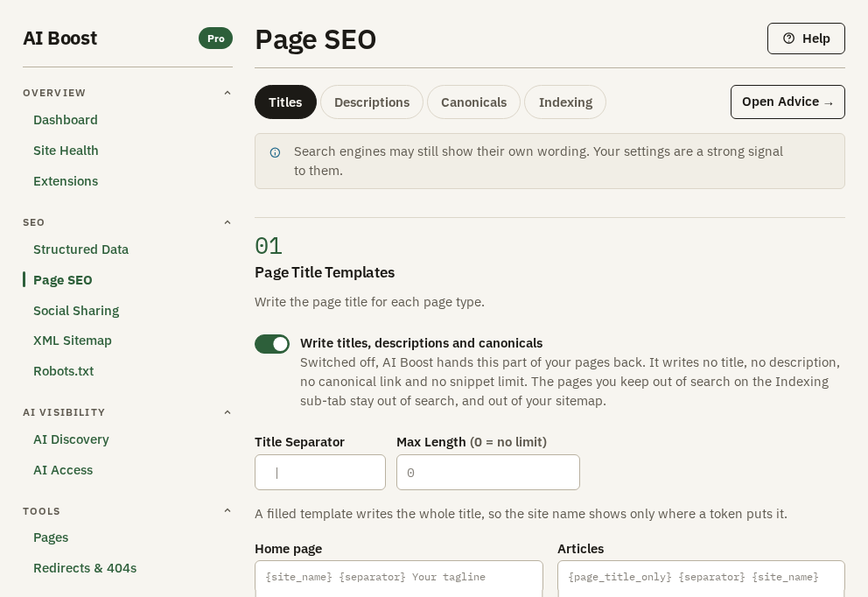
Task: Go to Site Health
Action: (x=66, y=150)
